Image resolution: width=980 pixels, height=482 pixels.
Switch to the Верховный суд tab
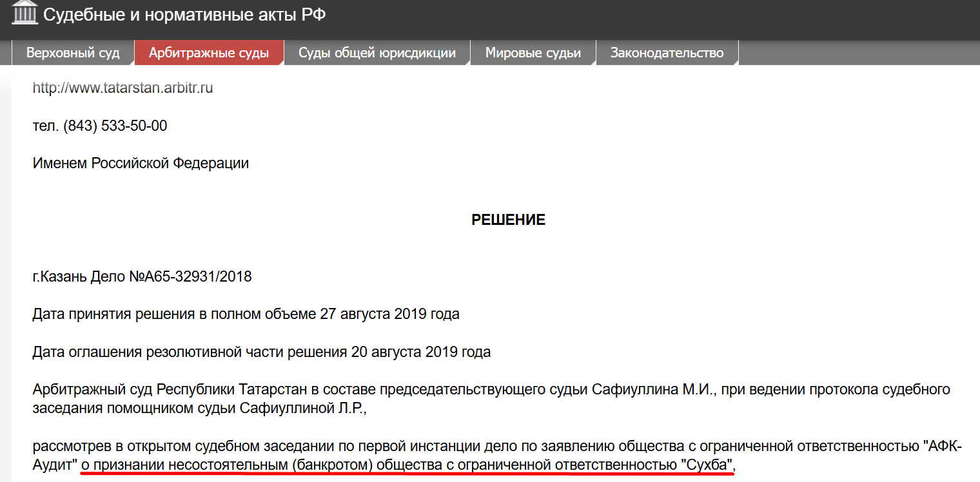pyautogui.click(x=73, y=53)
